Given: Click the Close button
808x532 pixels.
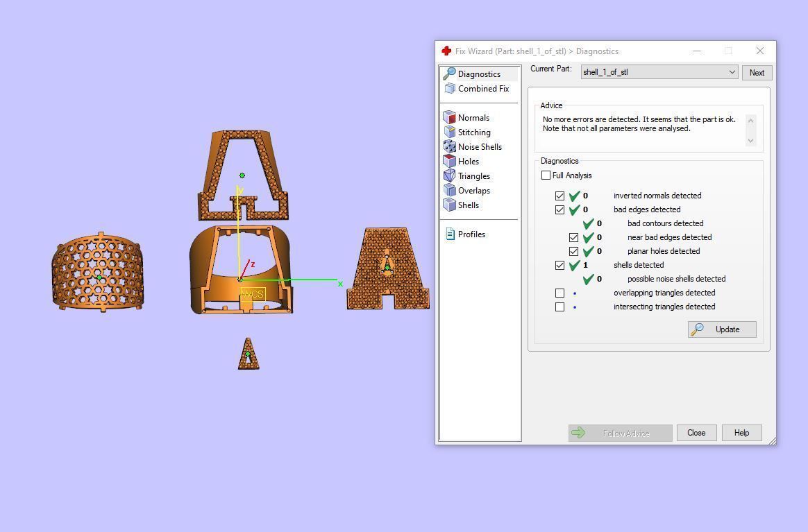Looking at the screenshot, I should click(x=696, y=433).
